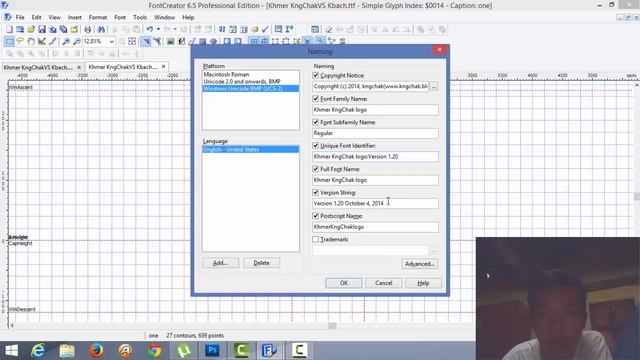Select the contour mode arrow tool
The image size is (640, 360).
click(146, 41)
